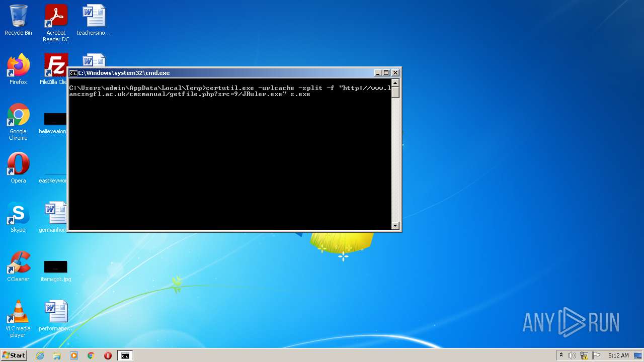Open the clock showing 5:12 AM
The height and width of the screenshot is (362, 644).
pos(618,355)
